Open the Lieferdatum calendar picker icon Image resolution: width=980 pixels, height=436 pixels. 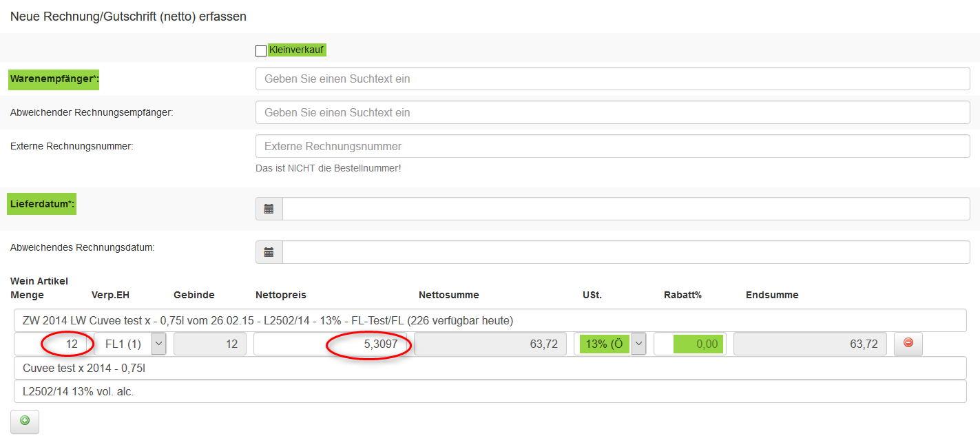(269, 209)
